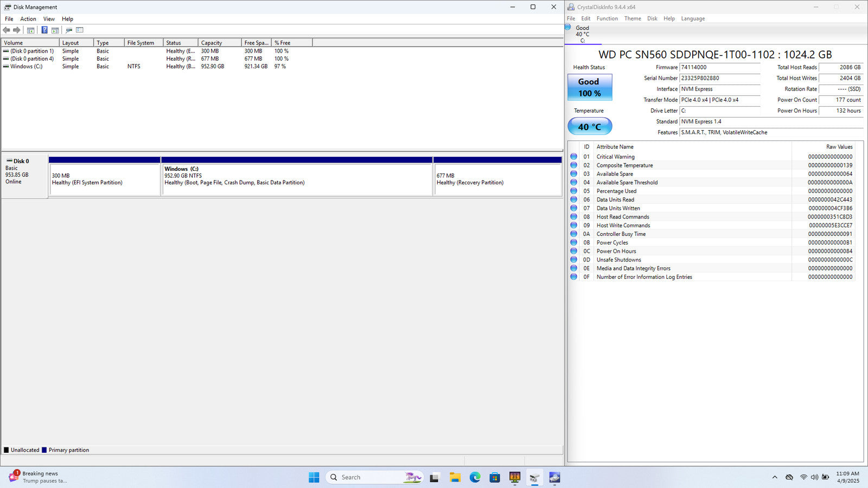Open File menu in Disk Management
The image size is (868, 488).
(x=9, y=19)
